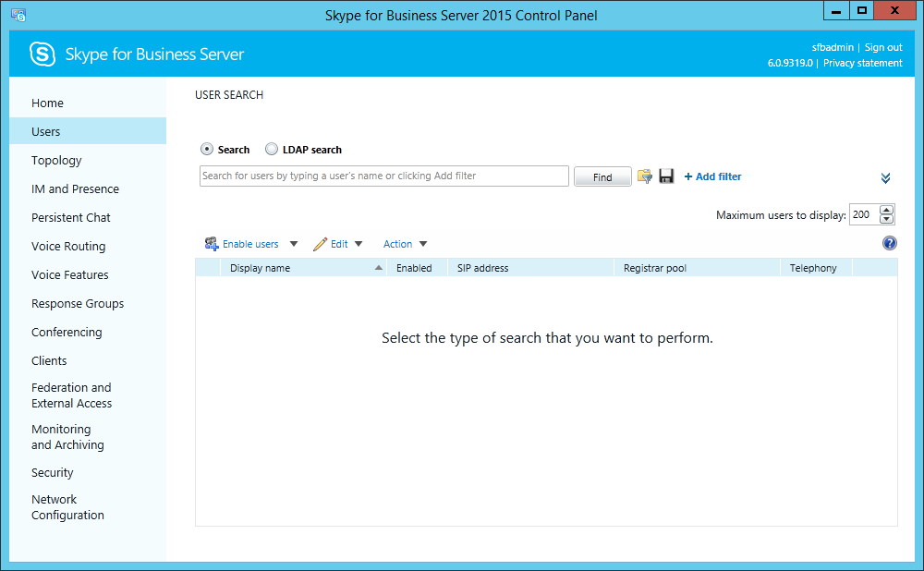Open IM and Presence section
Screen dimensions: 924x571
coord(75,189)
